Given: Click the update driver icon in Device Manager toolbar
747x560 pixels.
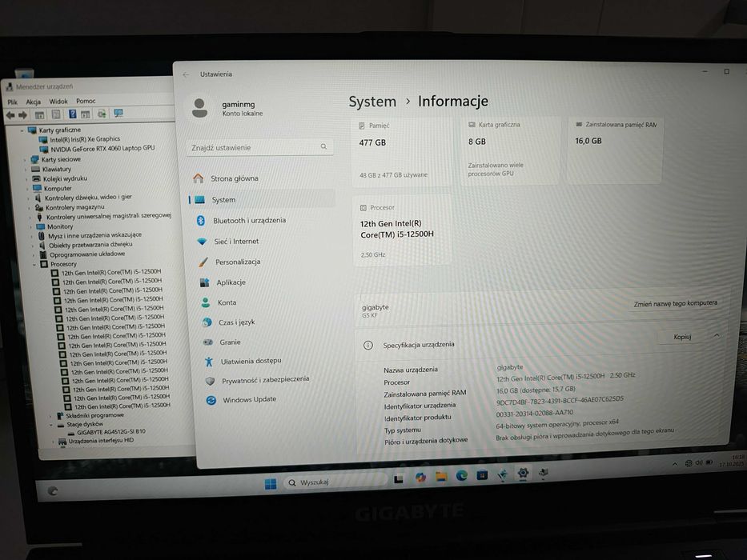Looking at the screenshot, I should (102, 114).
